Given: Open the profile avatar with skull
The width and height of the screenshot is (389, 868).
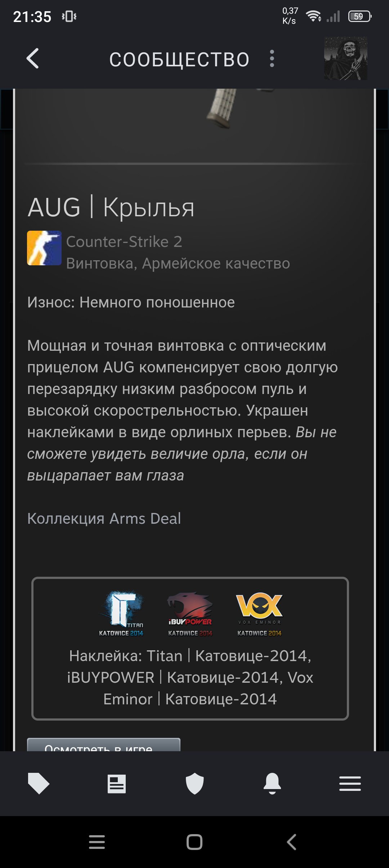Looking at the screenshot, I should [345, 58].
